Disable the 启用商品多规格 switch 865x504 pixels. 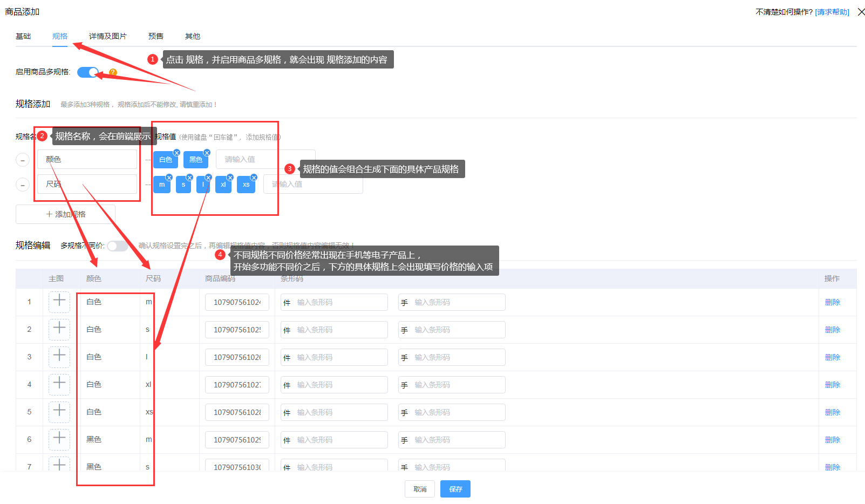tap(88, 72)
